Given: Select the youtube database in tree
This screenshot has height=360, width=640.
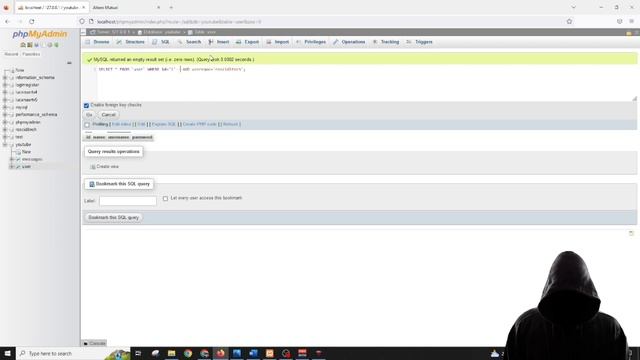Looking at the screenshot, I should pyautogui.click(x=23, y=144).
